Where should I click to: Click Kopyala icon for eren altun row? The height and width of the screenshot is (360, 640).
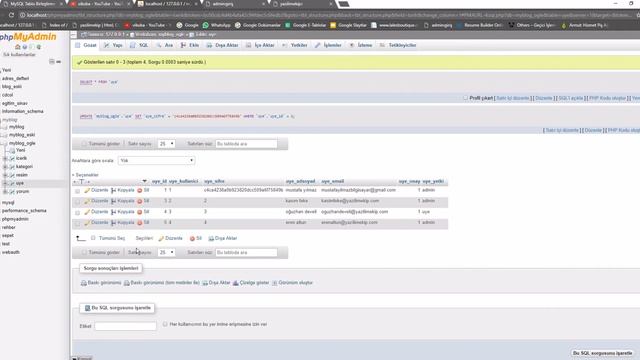pyautogui.click(x=113, y=223)
